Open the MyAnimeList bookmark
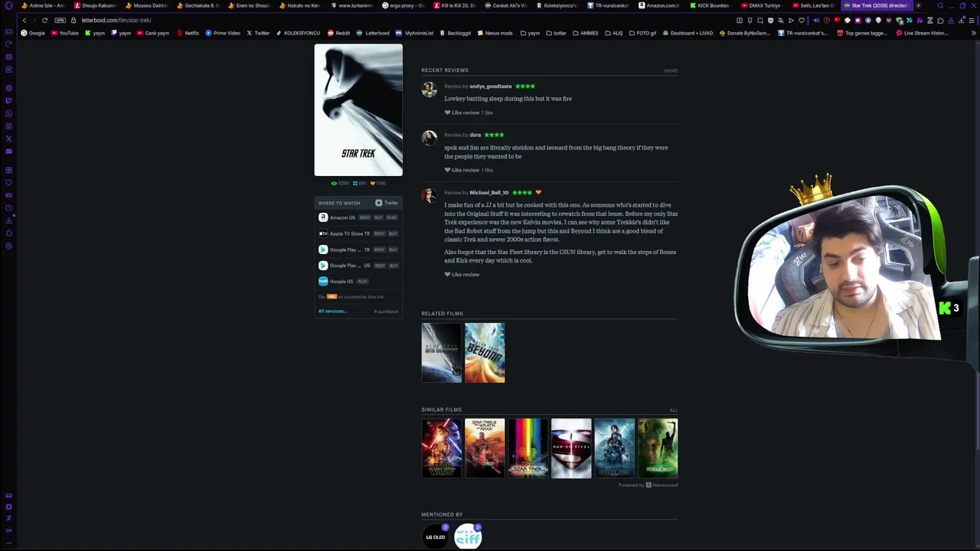Screen dimensions: 980x551 [414, 33]
